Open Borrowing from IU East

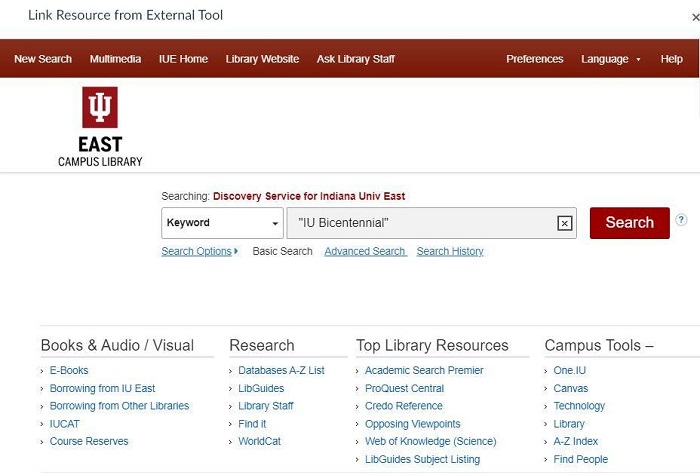pyautogui.click(x=102, y=388)
